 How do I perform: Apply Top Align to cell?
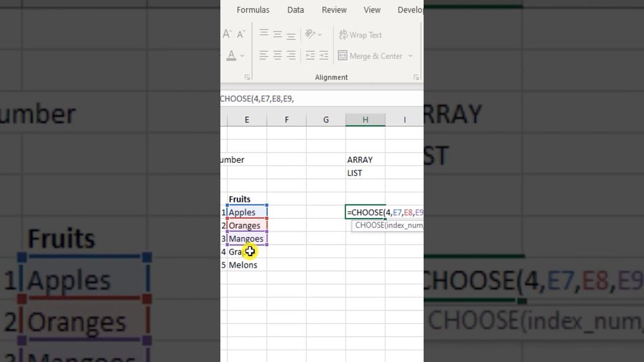tap(264, 34)
